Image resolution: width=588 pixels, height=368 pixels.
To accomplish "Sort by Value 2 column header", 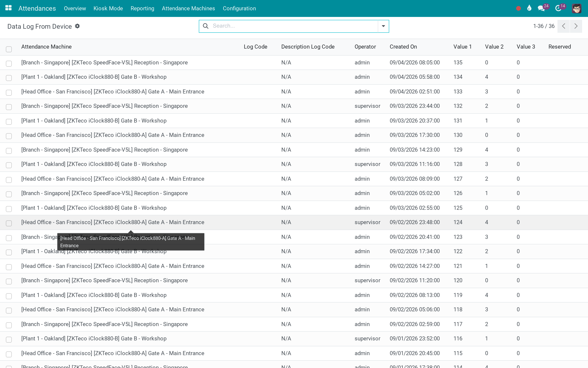I will coord(494,47).
